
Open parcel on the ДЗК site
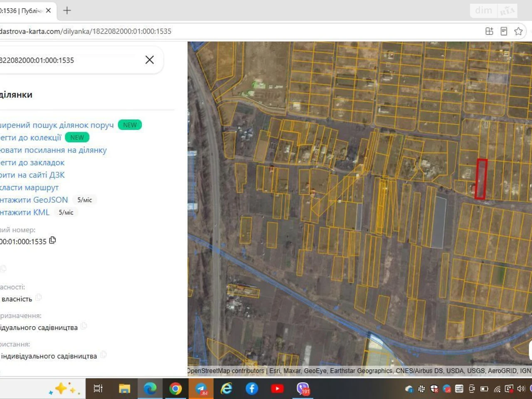[x=32, y=175]
